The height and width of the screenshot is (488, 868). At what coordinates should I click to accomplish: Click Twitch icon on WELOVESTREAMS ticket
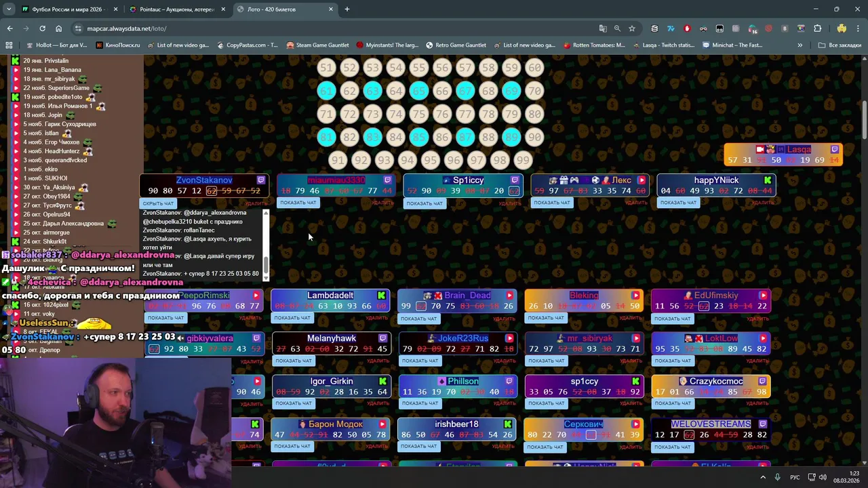762,424
